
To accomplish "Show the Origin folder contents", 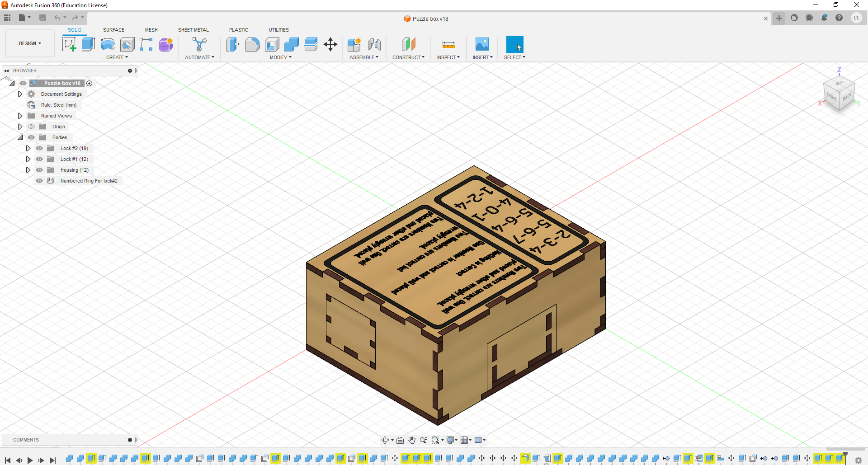I will pos(20,127).
